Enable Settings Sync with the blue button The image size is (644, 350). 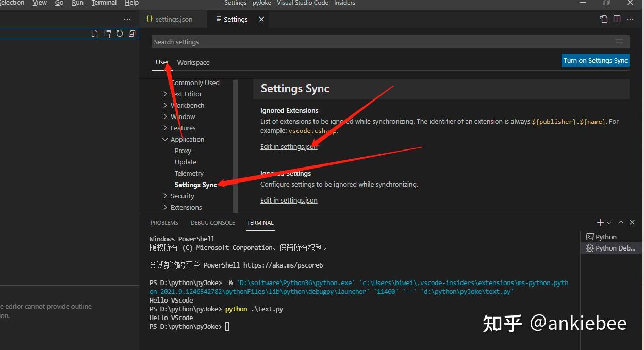click(595, 60)
